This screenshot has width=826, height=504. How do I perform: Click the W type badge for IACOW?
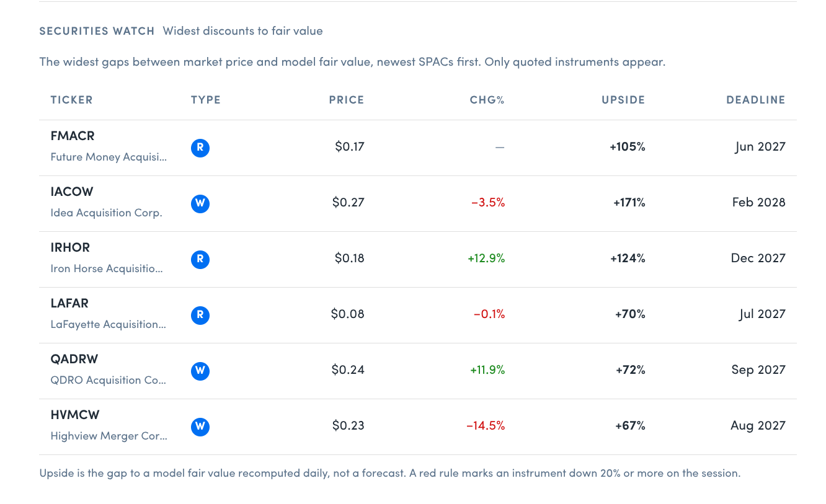pos(200,204)
